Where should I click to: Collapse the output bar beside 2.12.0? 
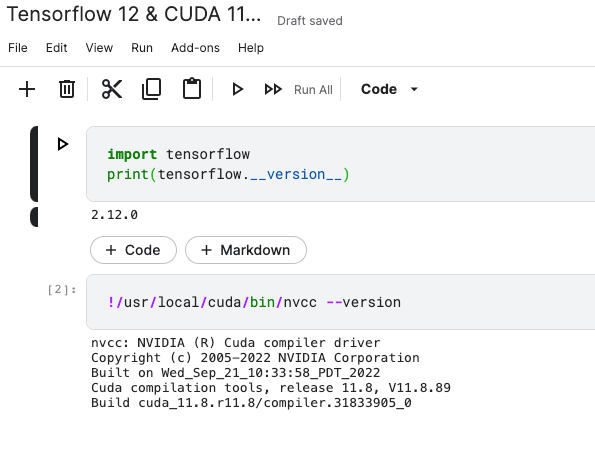[x=34, y=217]
